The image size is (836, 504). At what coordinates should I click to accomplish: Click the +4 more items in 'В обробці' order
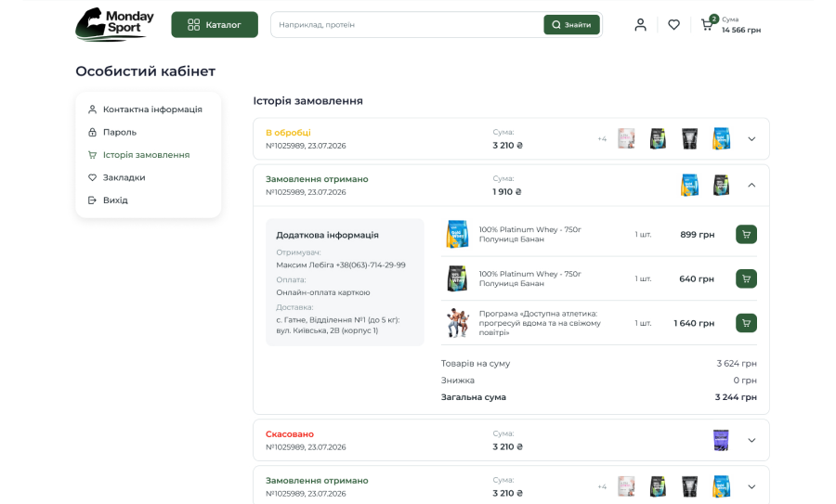[x=602, y=139]
